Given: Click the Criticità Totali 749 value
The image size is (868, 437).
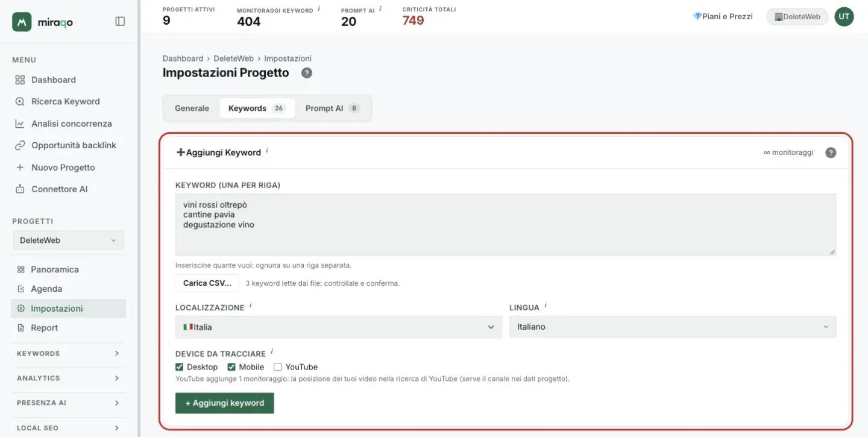Looking at the screenshot, I should 414,20.
